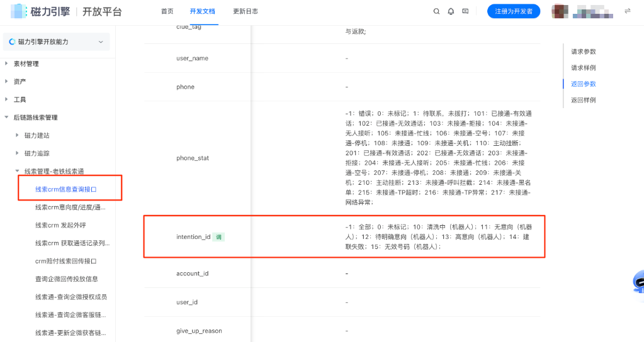644x342 pixels.
Task: Click the search magnifier icon
Action: (x=436, y=11)
